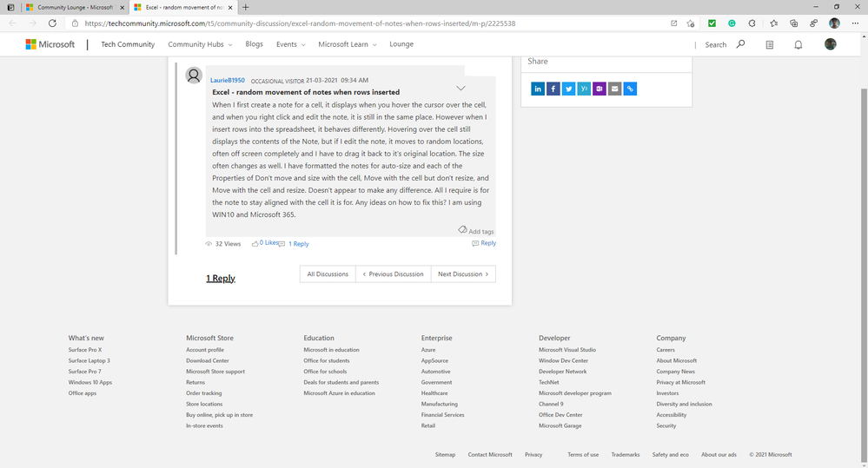Add page to browser favorites

point(690,23)
